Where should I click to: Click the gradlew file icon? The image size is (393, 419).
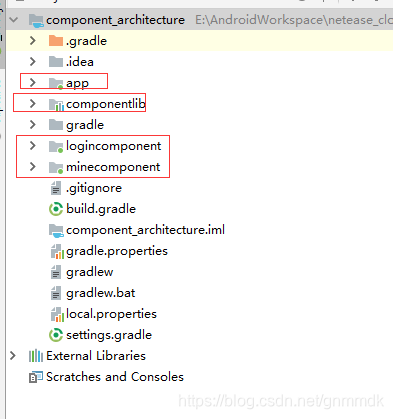click(x=56, y=272)
